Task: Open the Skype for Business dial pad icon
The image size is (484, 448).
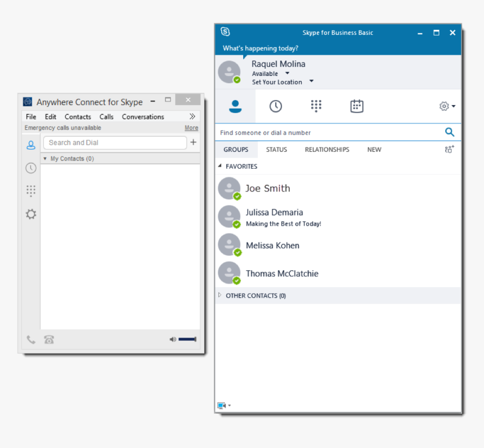Action: (x=316, y=106)
